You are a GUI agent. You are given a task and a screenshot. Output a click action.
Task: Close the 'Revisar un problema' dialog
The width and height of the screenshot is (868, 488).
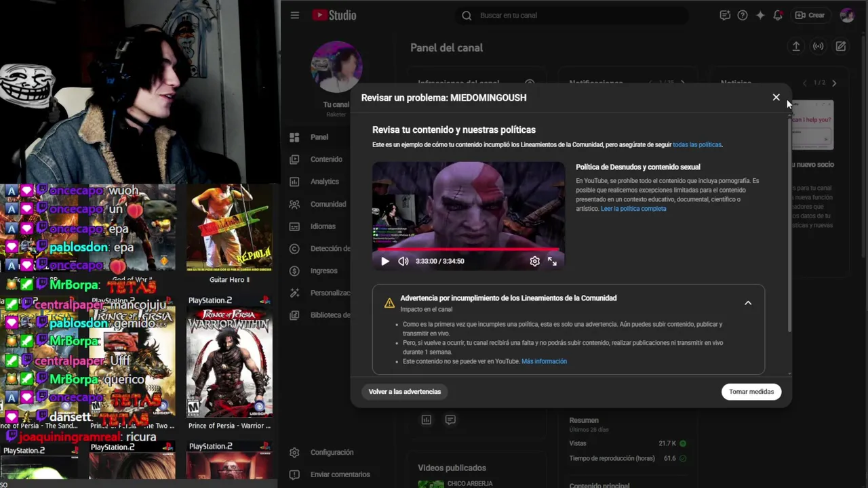click(776, 98)
